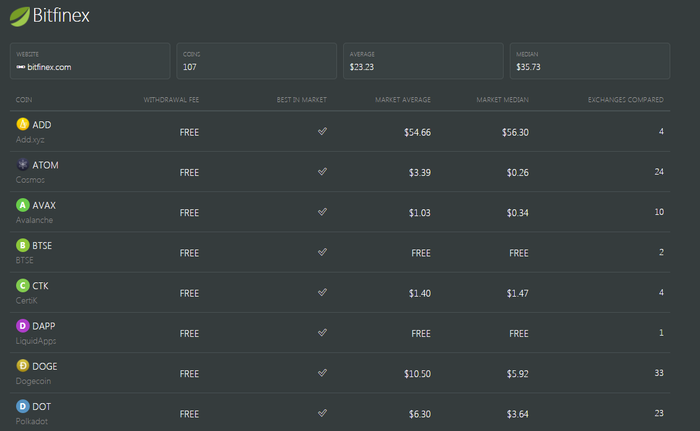Click best-in-market checkmark for BTSE

tap(322, 252)
